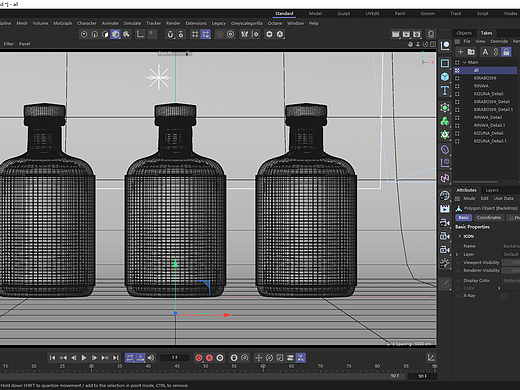Click the autokeying red A button

click(x=209, y=358)
